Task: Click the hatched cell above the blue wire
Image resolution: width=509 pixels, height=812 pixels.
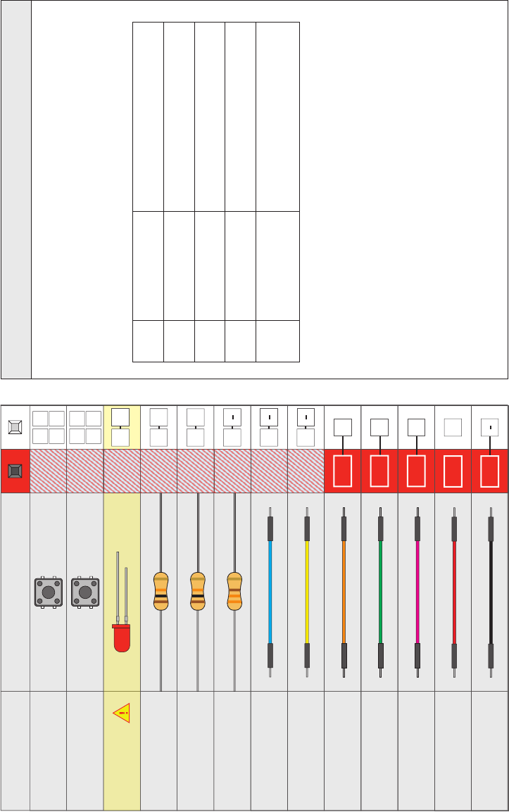Action: click(269, 471)
